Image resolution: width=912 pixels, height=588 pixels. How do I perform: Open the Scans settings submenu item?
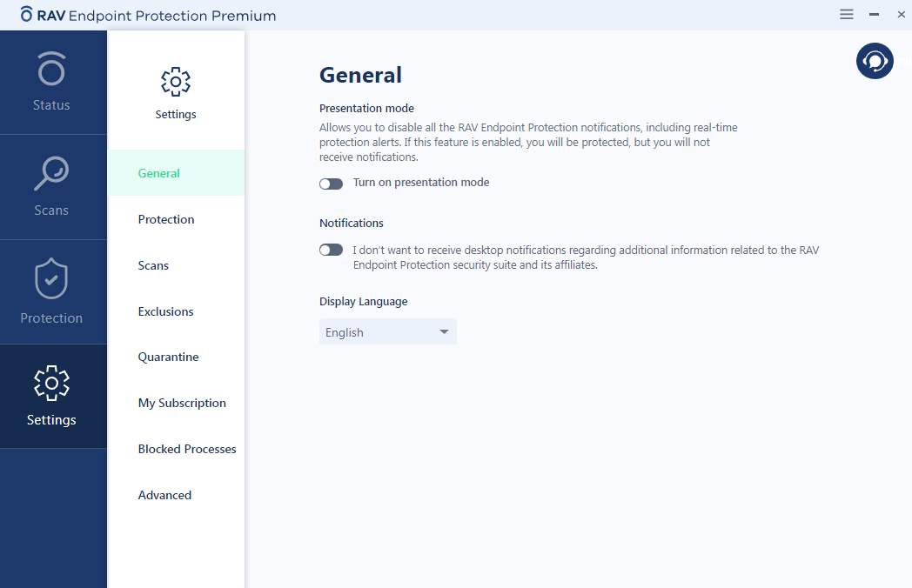coord(153,265)
